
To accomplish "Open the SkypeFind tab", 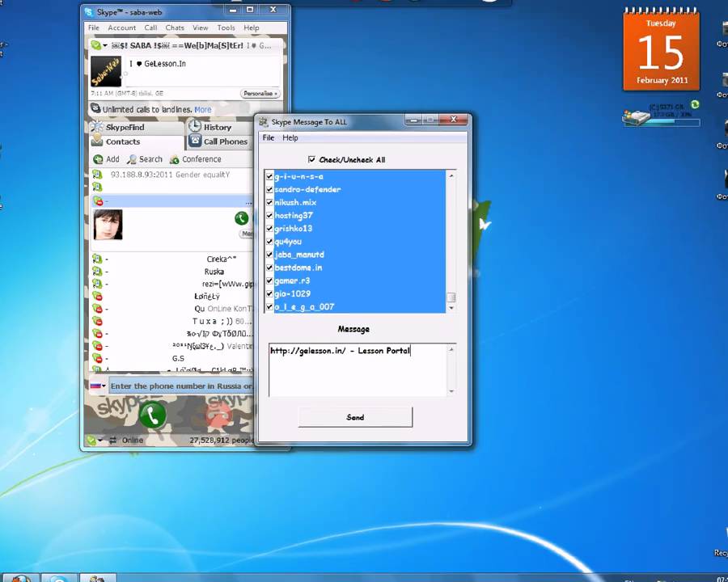I will 137,127.
